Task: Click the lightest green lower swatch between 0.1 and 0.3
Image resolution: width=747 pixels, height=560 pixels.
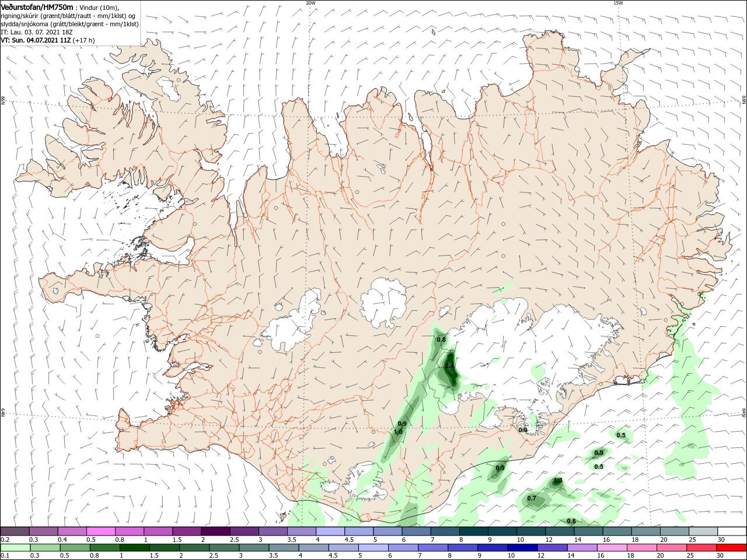Action: (15, 548)
